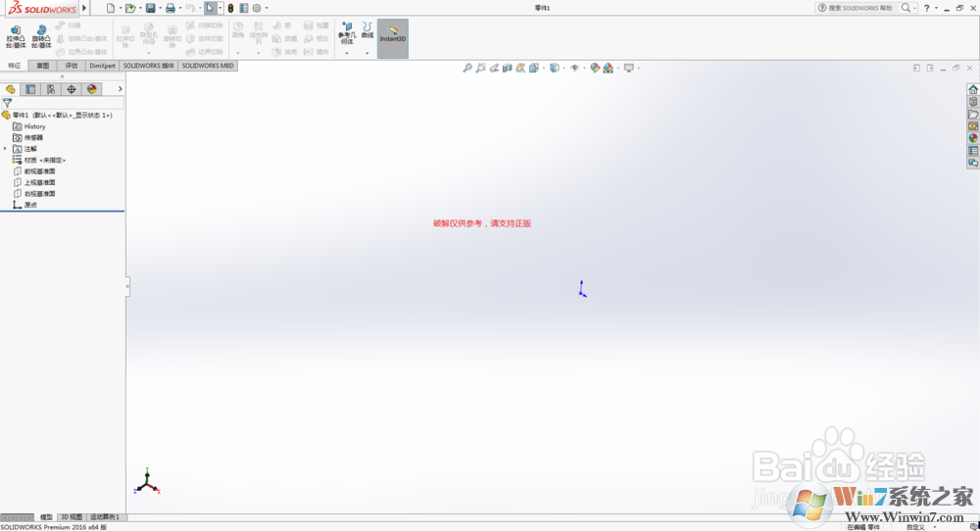Switch to SOLIDWORKS 插件 tab
This screenshot has height=531, width=980.
click(x=149, y=66)
